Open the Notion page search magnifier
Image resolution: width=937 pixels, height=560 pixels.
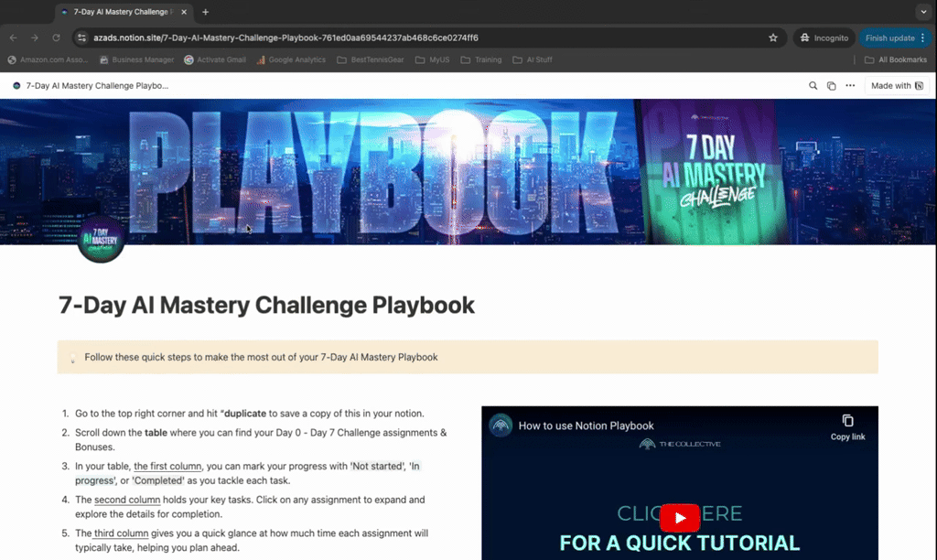812,85
